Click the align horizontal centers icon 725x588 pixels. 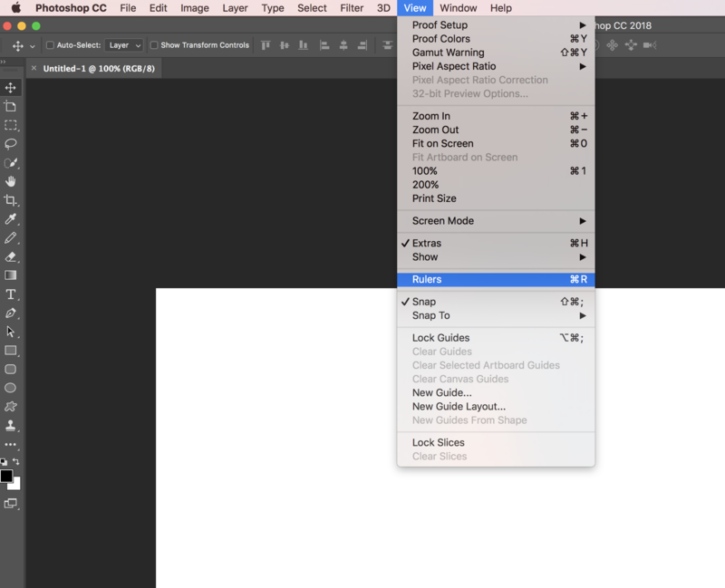(x=343, y=45)
